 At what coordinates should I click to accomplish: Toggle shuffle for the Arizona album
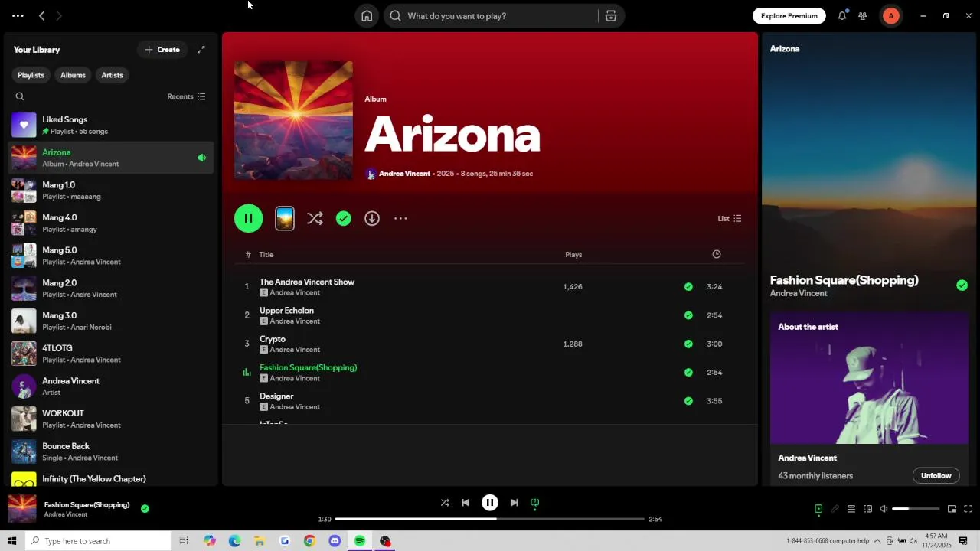(315, 219)
